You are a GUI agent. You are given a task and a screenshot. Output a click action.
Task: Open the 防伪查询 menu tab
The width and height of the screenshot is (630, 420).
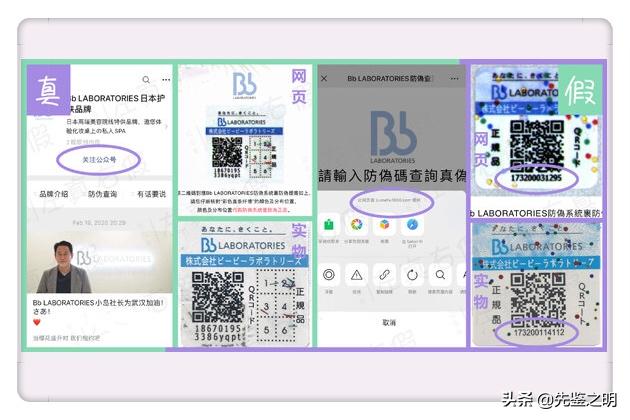(x=102, y=194)
